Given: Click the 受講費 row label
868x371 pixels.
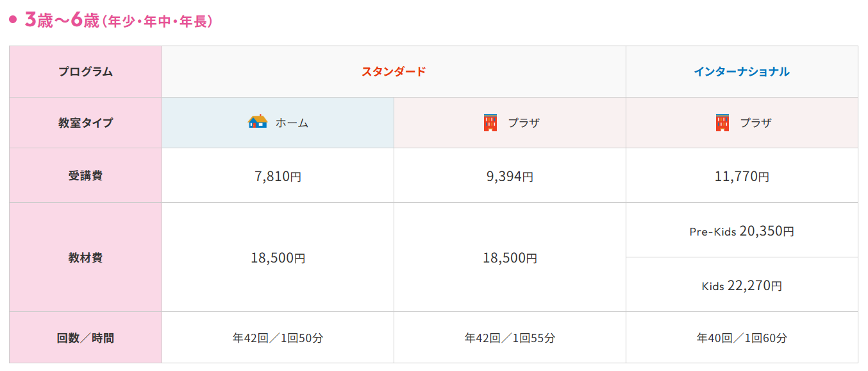Looking at the screenshot, I should pos(85,176).
